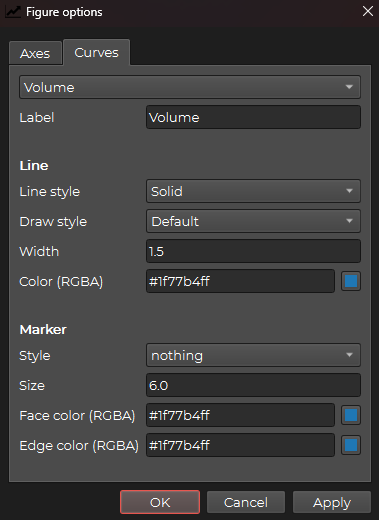Expand the Marker Style dropdown
379x520 pixels.
(253, 355)
